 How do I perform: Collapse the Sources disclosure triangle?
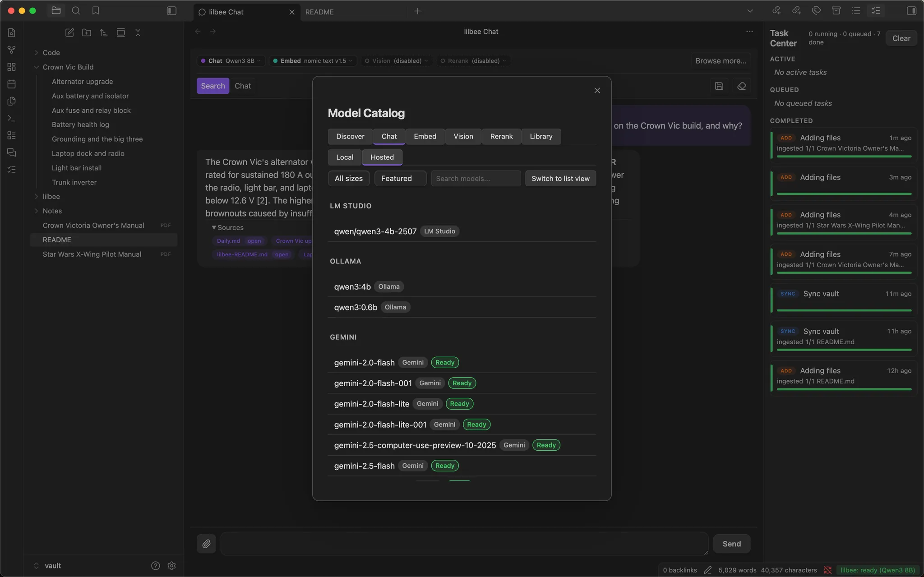[214, 228]
